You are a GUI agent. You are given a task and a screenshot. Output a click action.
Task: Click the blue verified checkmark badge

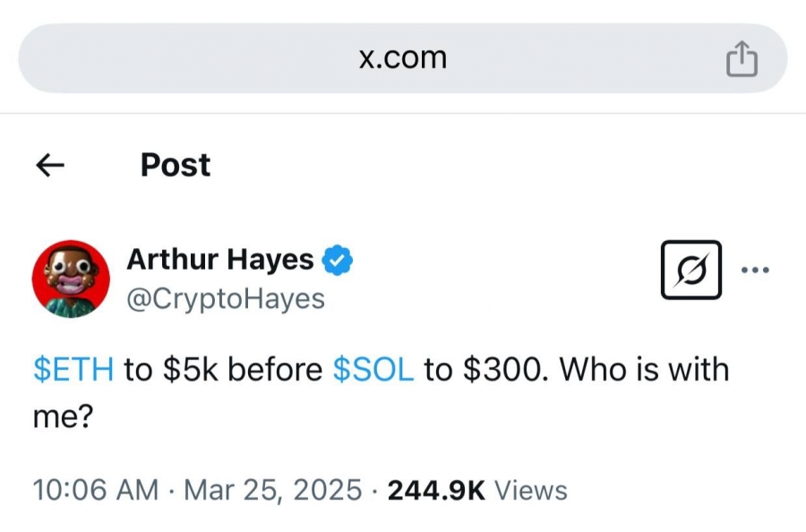click(338, 260)
